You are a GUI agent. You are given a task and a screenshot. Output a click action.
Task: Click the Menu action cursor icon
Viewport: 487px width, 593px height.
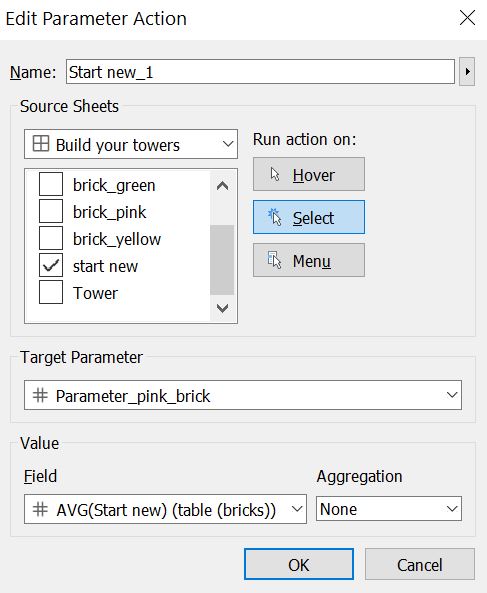[x=275, y=260]
